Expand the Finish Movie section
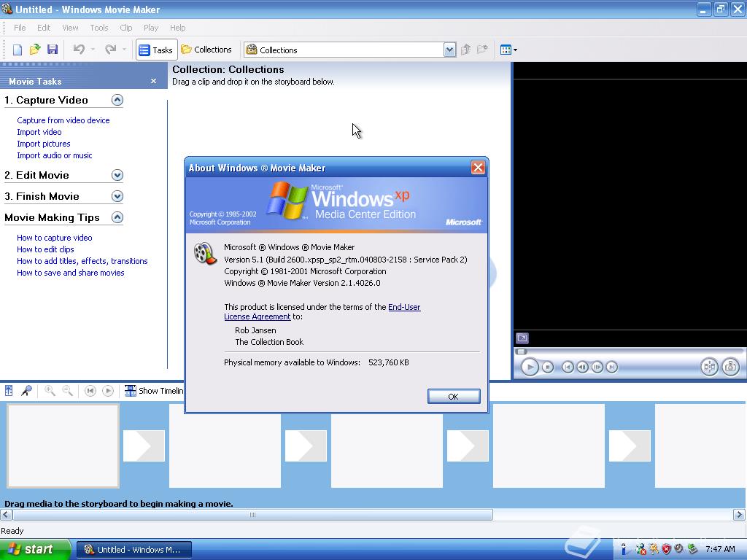The width and height of the screenshot is (747, 560). 117,196
